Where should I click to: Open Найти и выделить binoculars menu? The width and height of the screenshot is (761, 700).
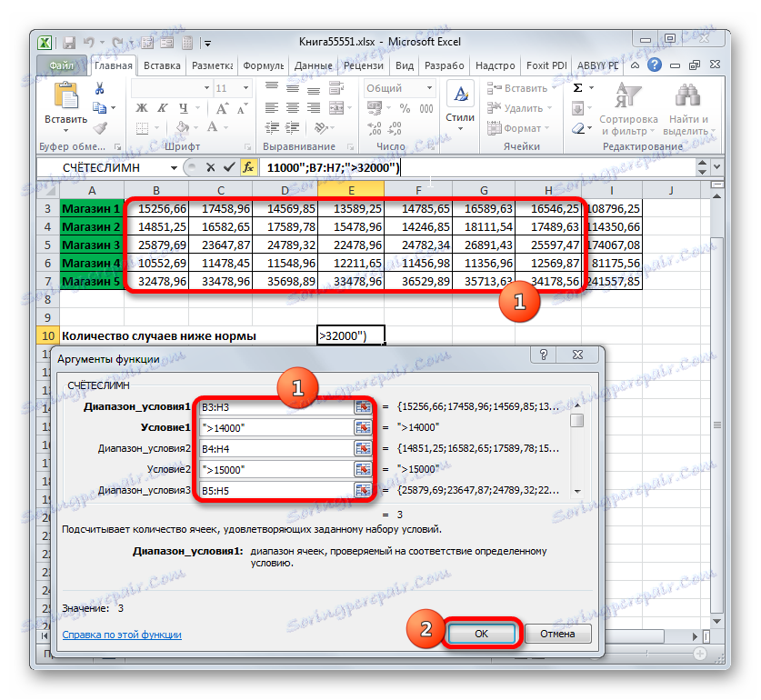[x=688, y=109]
